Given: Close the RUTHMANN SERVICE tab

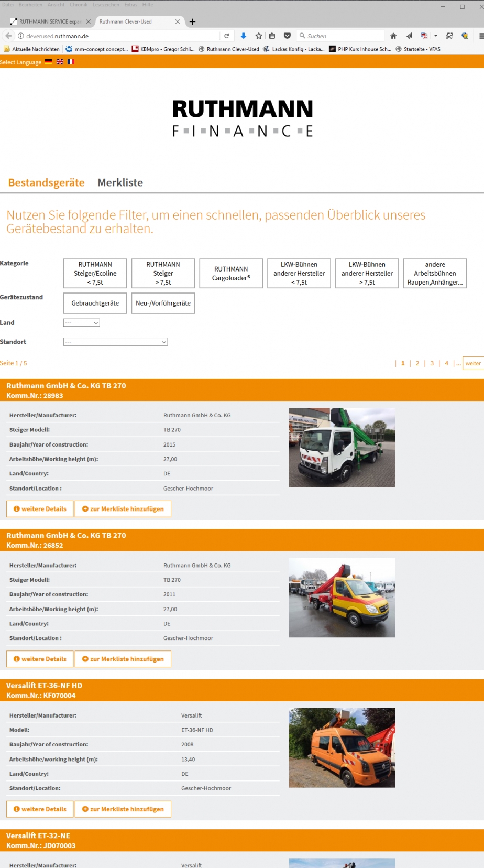Looking at the screenshot, I should click(88, 21).
